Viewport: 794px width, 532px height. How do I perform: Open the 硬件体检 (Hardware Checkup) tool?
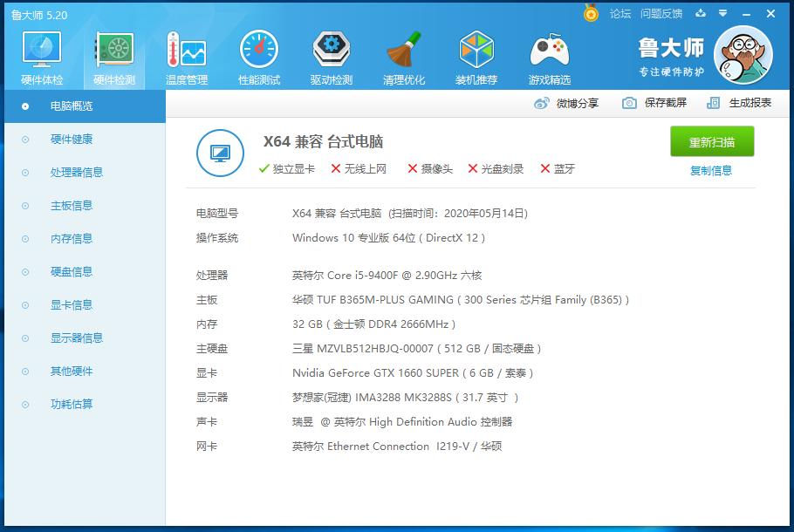pos(40,55)
